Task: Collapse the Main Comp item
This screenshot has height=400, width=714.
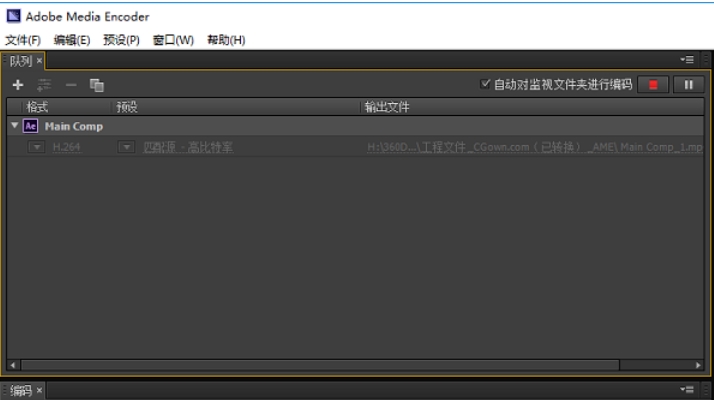Action: point(15,125)
